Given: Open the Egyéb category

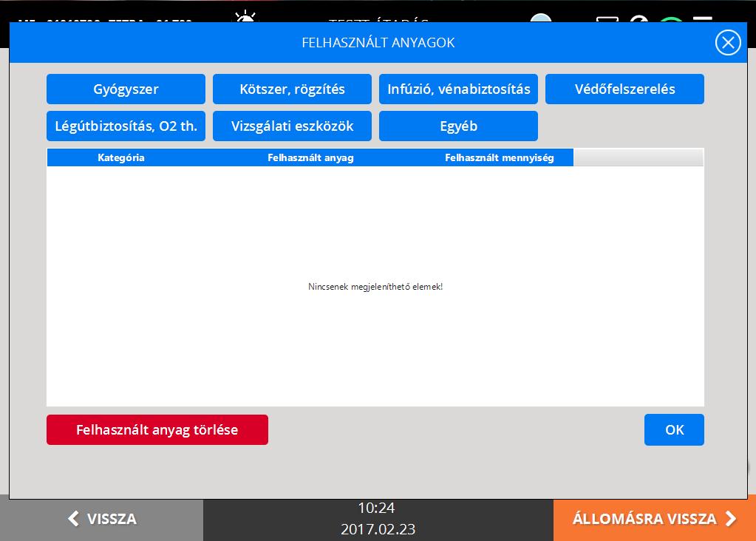Looking at the screenshot, I should pos(458,126).
